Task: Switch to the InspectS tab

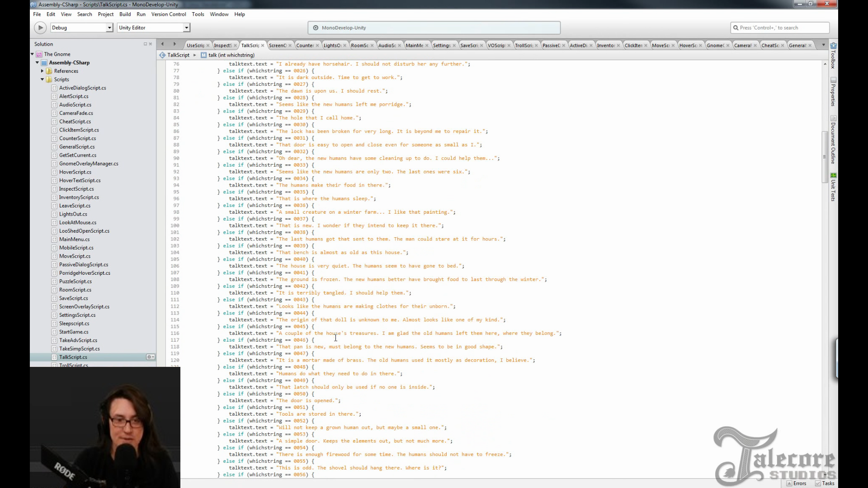Action: click(x=222, y=45)
